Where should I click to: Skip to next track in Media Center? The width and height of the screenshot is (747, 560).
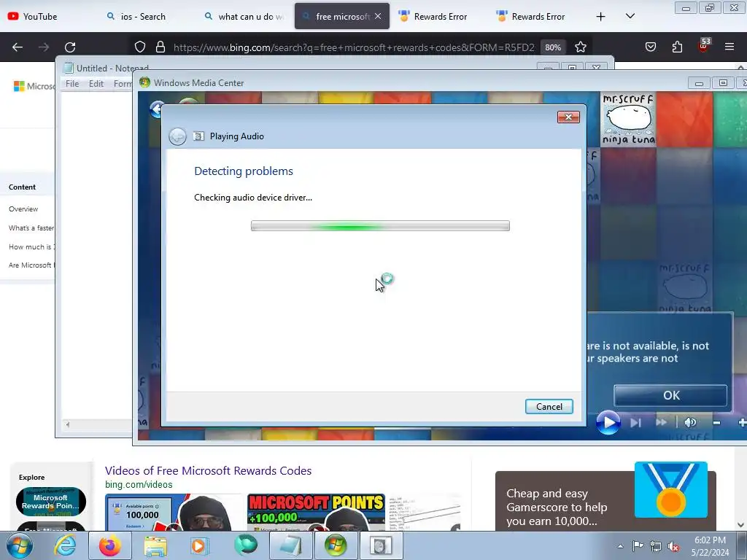point(636,422)
